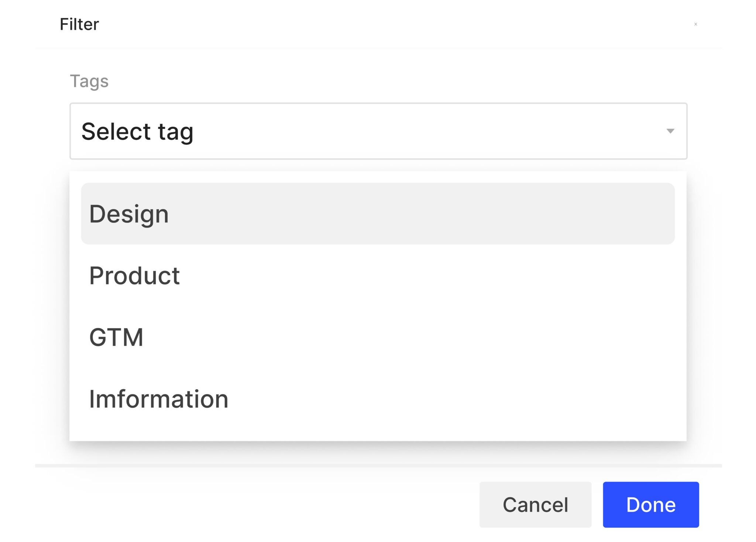Choose the Design tag option

click(378, 214)
